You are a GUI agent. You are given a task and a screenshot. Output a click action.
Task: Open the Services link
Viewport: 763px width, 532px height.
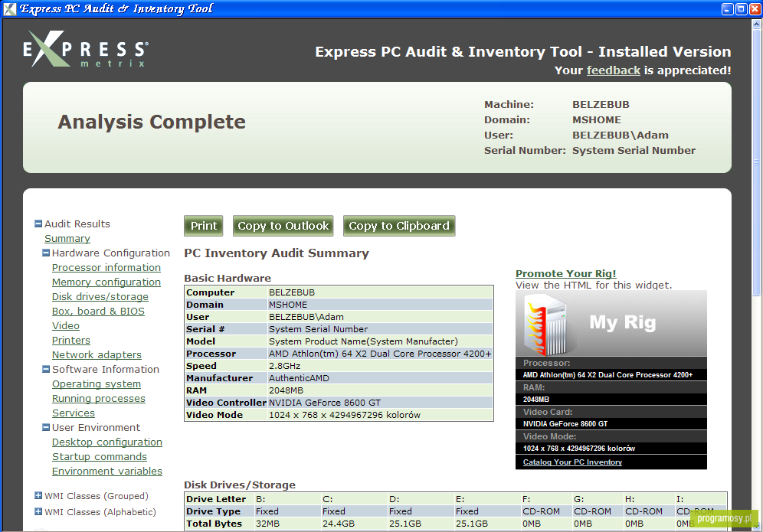coord(74,413)
